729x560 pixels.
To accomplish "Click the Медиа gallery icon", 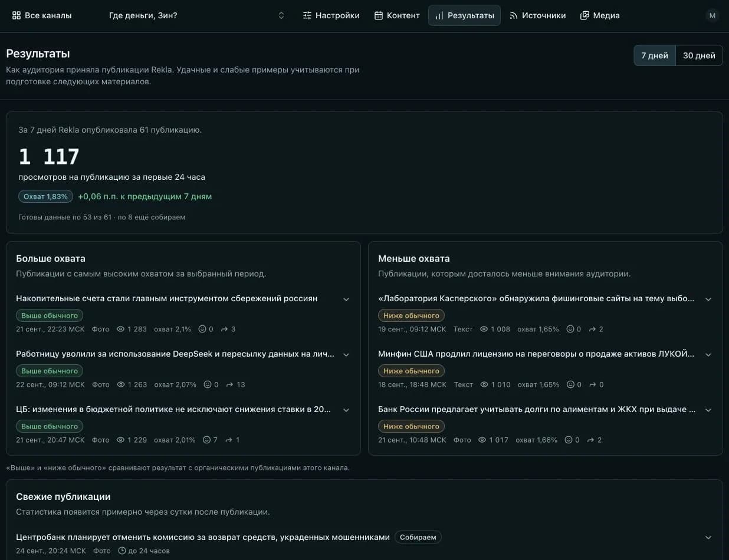I will pyautogui.click(x=584, y=15).
